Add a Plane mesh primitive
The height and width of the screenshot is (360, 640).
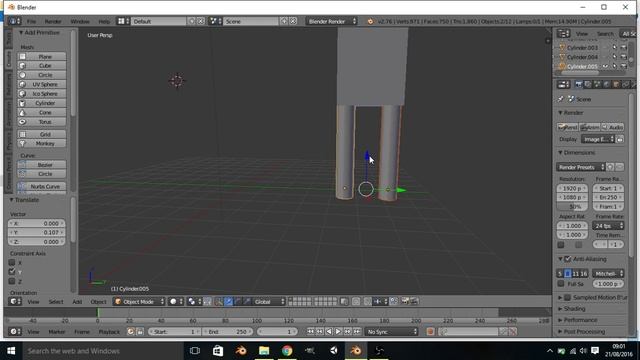point(42,56)
